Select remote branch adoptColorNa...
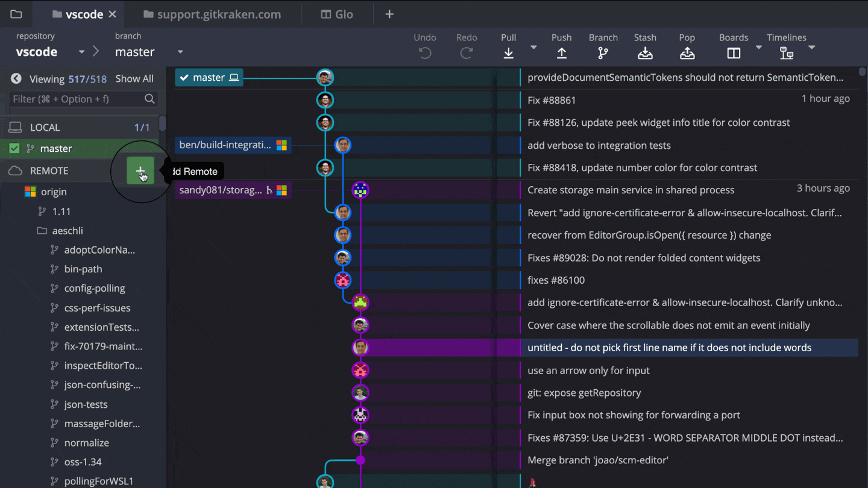 click(99, 250)
